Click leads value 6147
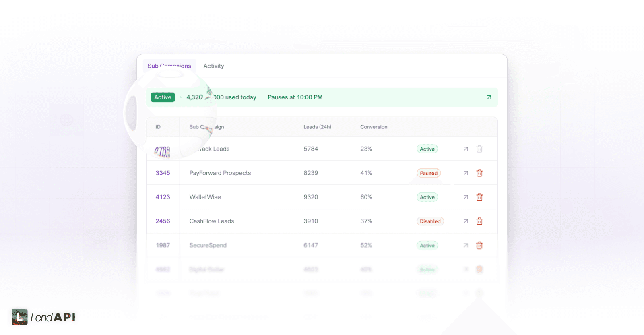The width and height of the screenshot is (644, 335). (x=311, y=246)
